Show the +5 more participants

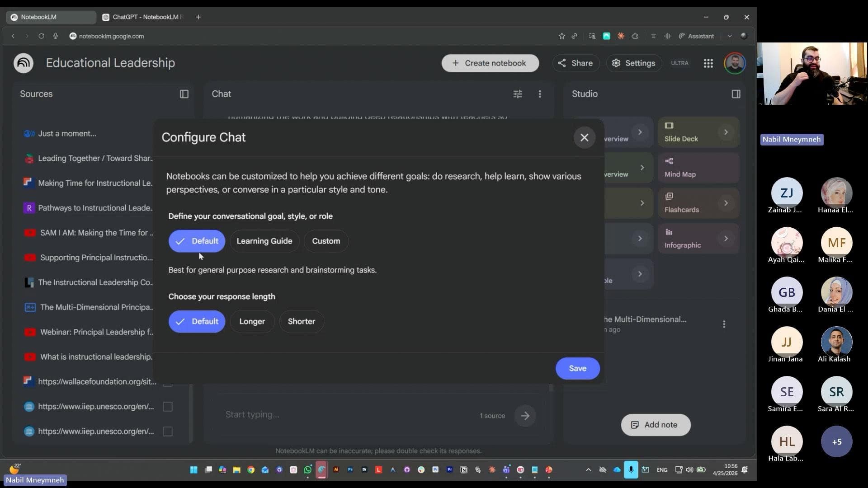pos(836,441)
